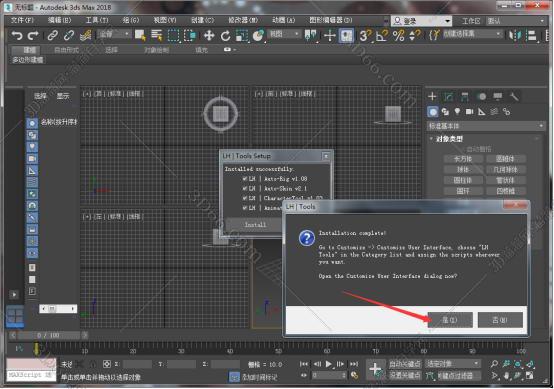The height and width of the screenshot is (389, 554).
Task: Click 否(N) in the LH Tools dialog
Action: click(x=500, y=320)
